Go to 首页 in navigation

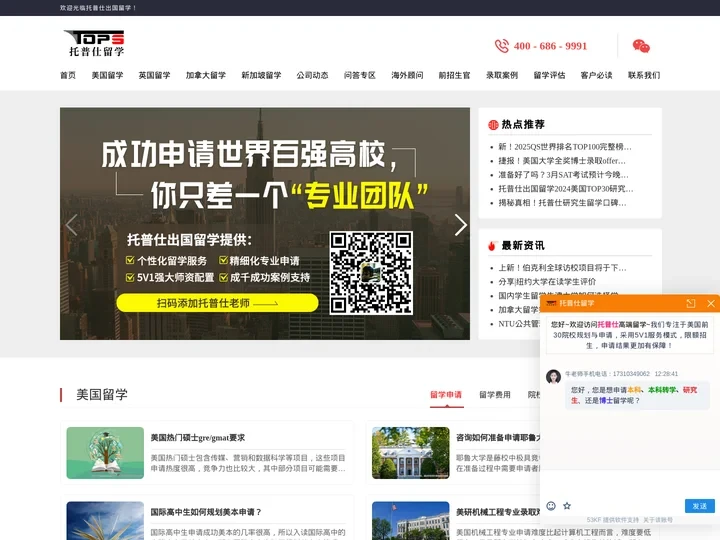pos(68,75)
